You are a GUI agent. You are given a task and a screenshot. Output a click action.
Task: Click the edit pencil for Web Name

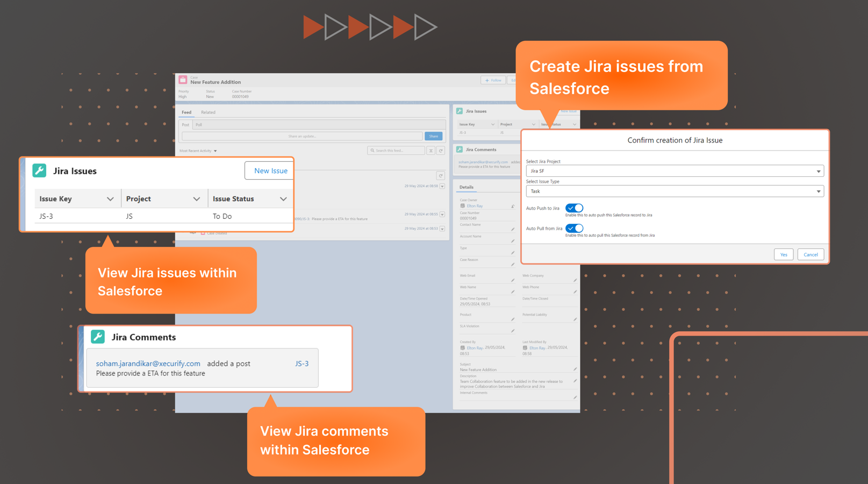513,291
